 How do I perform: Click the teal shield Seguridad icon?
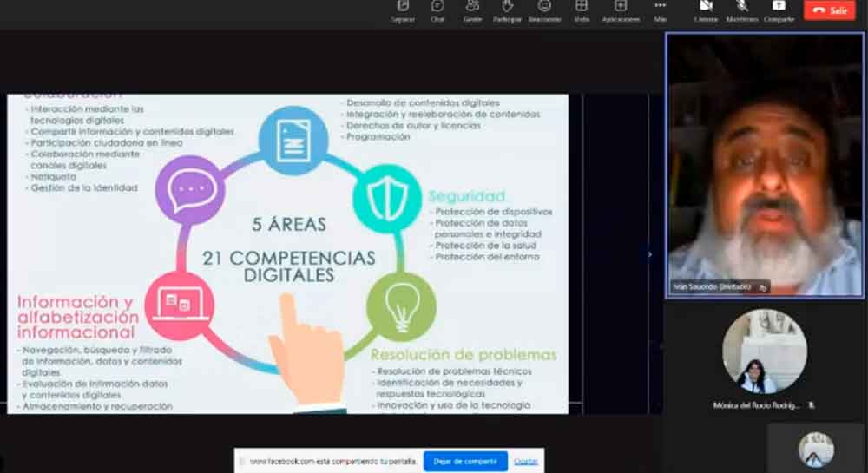coord(387,199)
